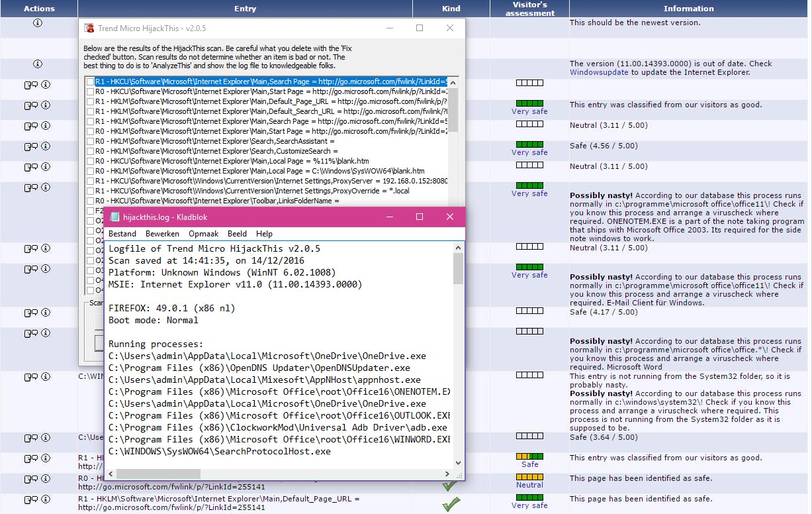Click the 'Kind' column header
Viewport: 812px width, 514px height.
(x=451, y=9)
